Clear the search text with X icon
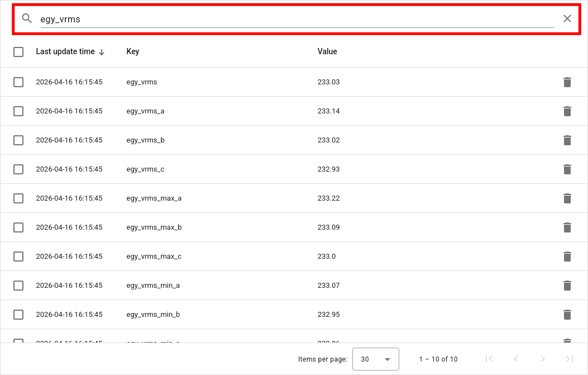The image size is (588, 375). (567, 18)
